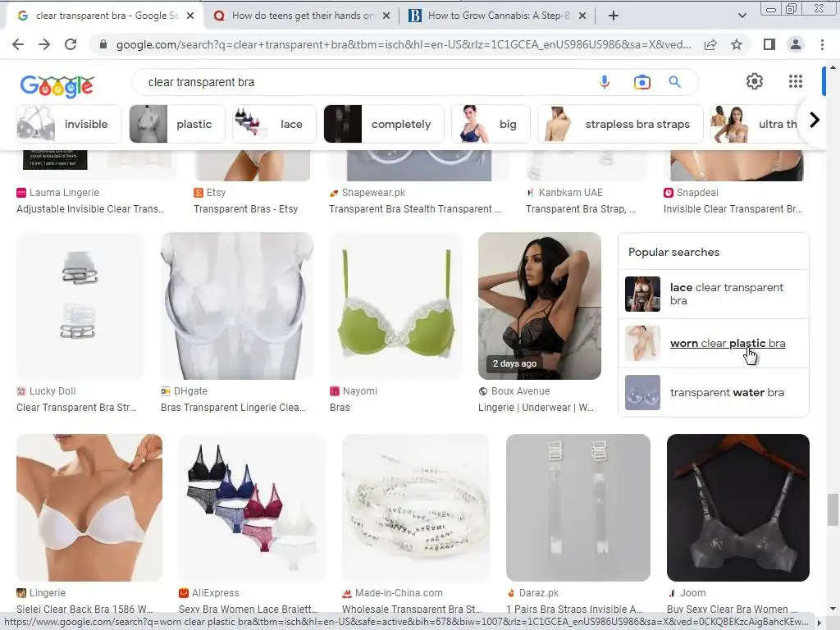Open the Daraz.pk bra straps image
This screenshot has height=630, width=840.
pyautogui.click(x=578, y=508)
